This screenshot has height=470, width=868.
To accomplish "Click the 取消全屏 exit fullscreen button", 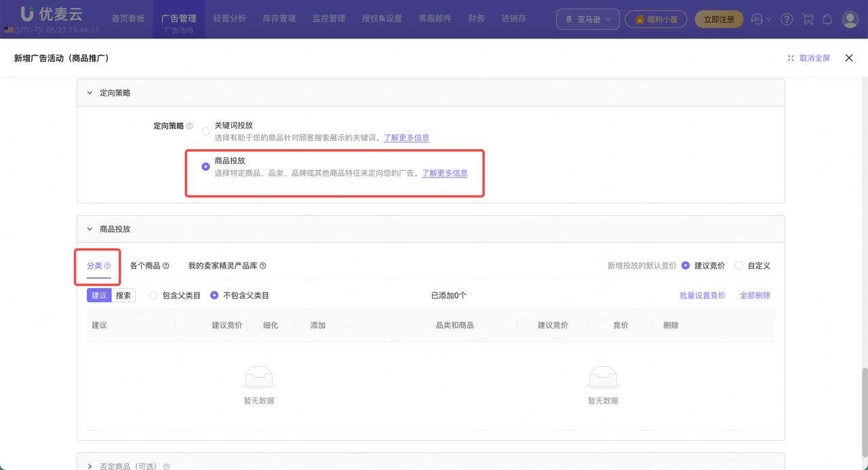I will (x=808, y=58).
